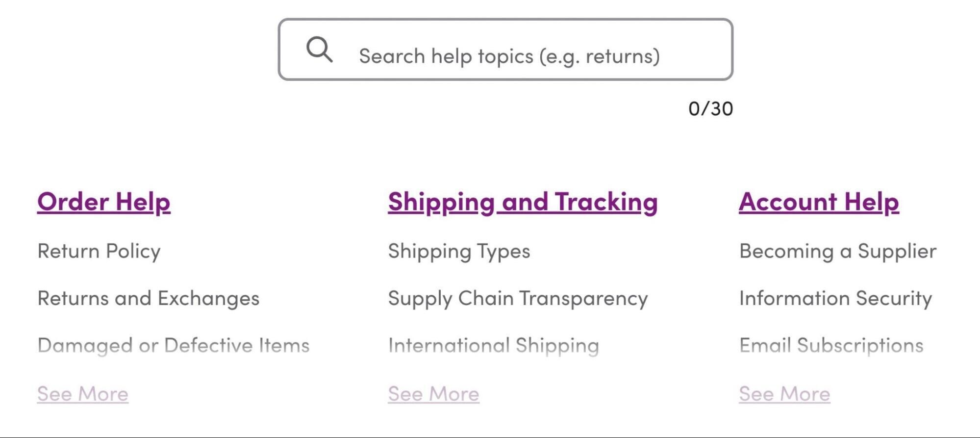Open Email Subscriptions topic
Screen dimensions: 980x438
click(831, 345)
